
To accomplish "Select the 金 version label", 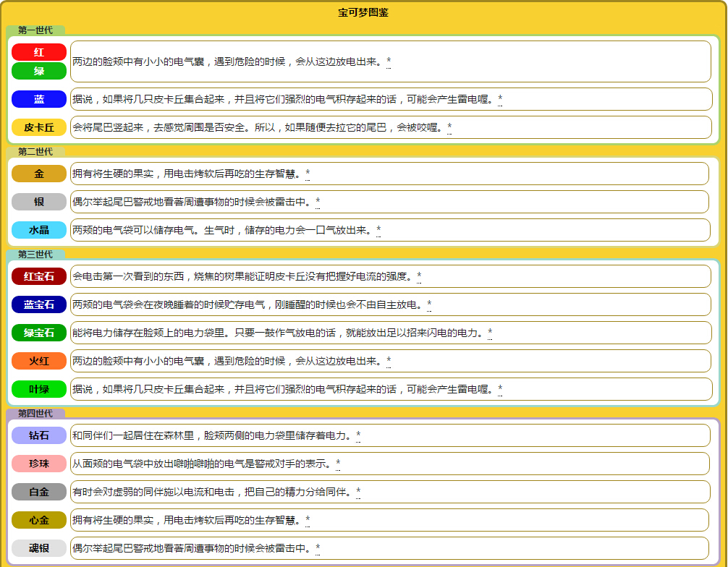I will [x=39, y=174].
